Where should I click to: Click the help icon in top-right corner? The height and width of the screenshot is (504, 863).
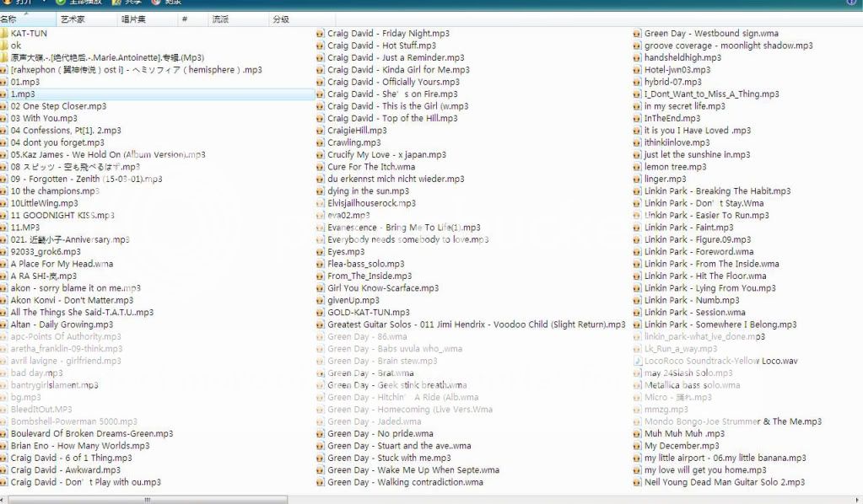[850, 3]
